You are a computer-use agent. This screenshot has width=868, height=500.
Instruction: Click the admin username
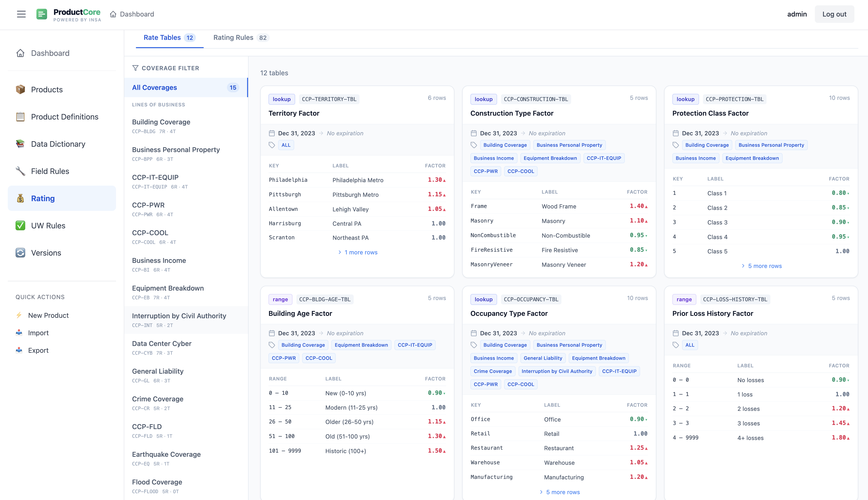tap(797, 14)
